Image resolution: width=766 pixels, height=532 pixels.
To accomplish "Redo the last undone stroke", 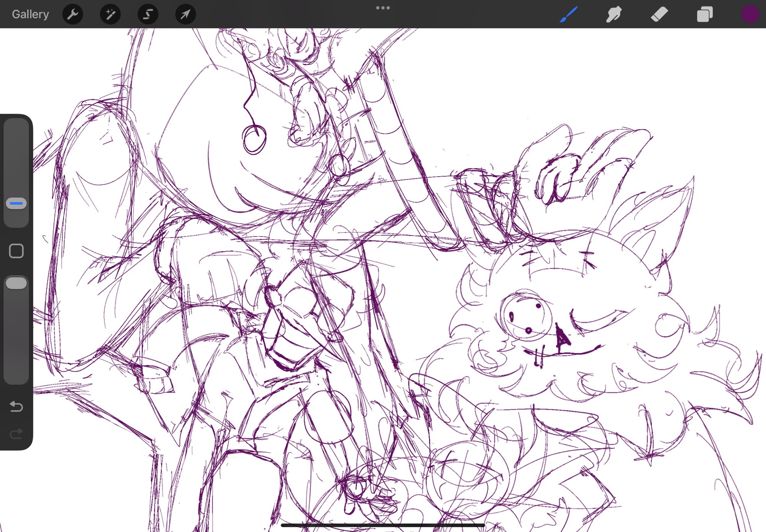I will click(x=16, y=434).
